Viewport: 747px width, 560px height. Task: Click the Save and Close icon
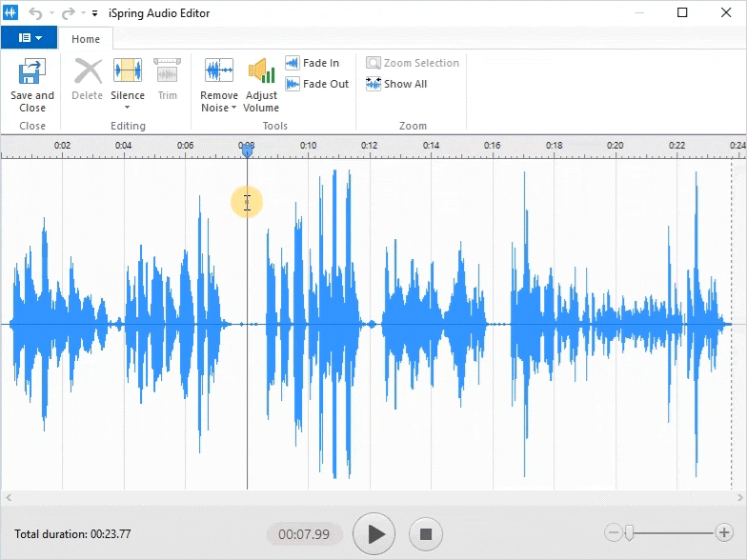[x=32, y=72]
